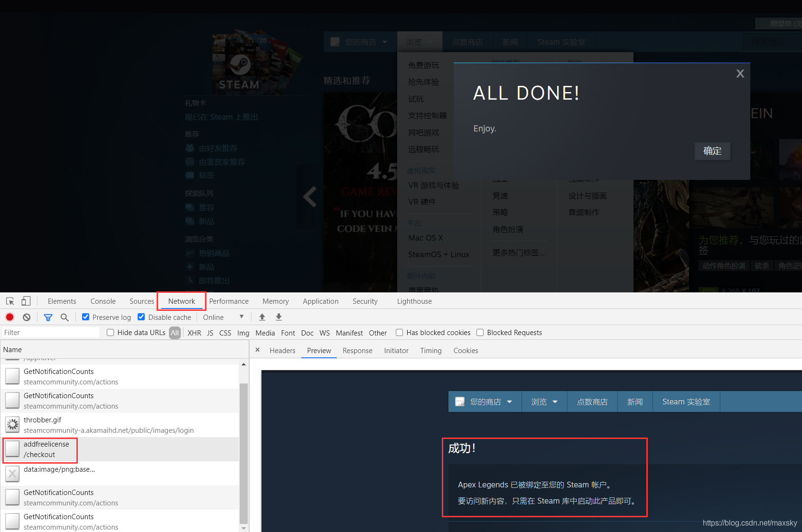Switch to the Memory tab

276,301
